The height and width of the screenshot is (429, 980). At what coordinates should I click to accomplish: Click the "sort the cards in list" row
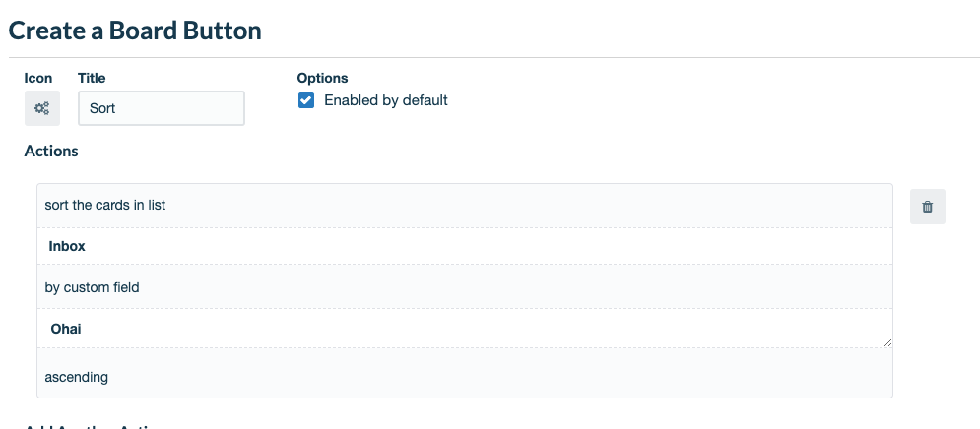[464, 206]
